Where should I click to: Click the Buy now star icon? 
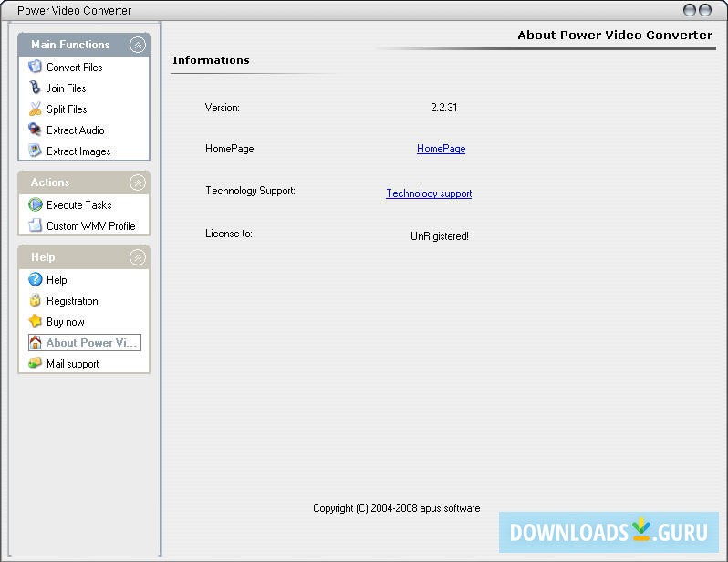[35, 321]
